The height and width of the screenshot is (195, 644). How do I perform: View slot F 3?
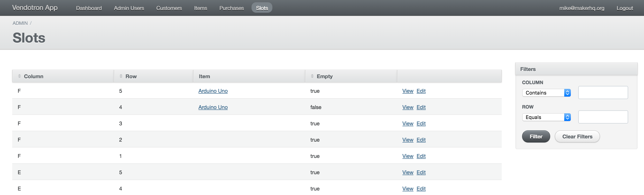407,124
